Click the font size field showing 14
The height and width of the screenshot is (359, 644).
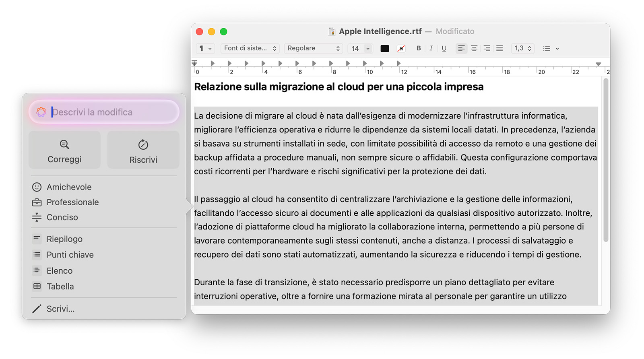click(x=355, y=48)
